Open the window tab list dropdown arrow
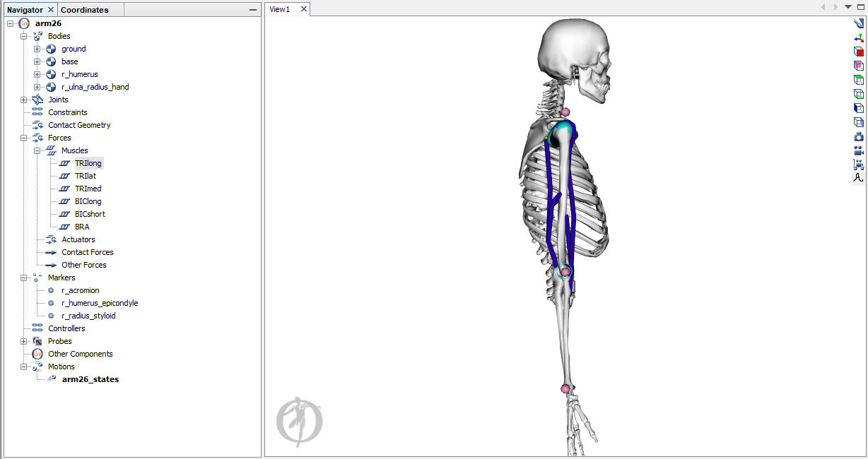This screenshot has height=459, width=868. point(848,7)
